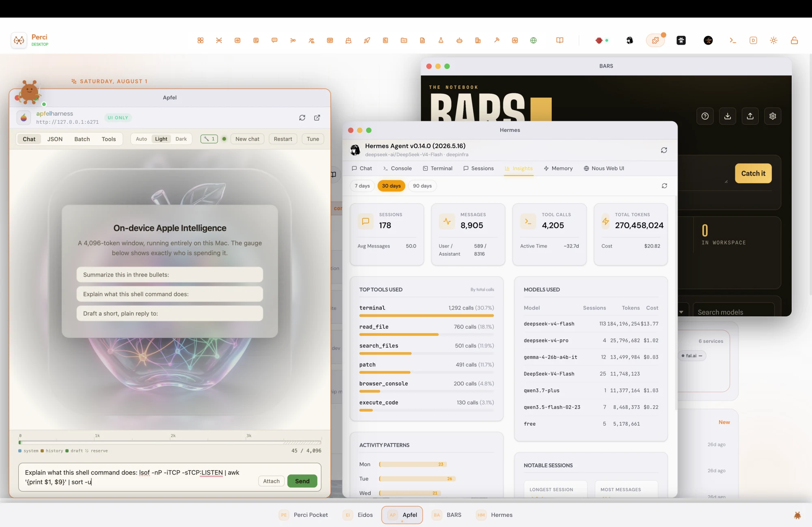Click the Catch it button in BARS
Image resolution: width=812 pixels, height=527 pixels.
pyautogui.click(x=753, y=173)
